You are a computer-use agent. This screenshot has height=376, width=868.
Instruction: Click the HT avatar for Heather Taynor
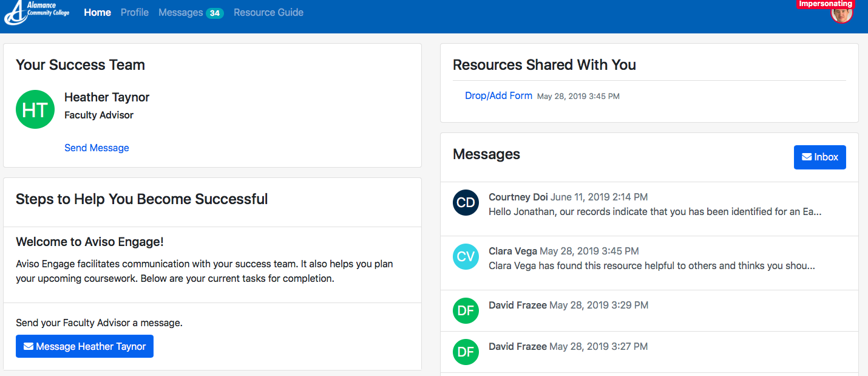[35, 109]
